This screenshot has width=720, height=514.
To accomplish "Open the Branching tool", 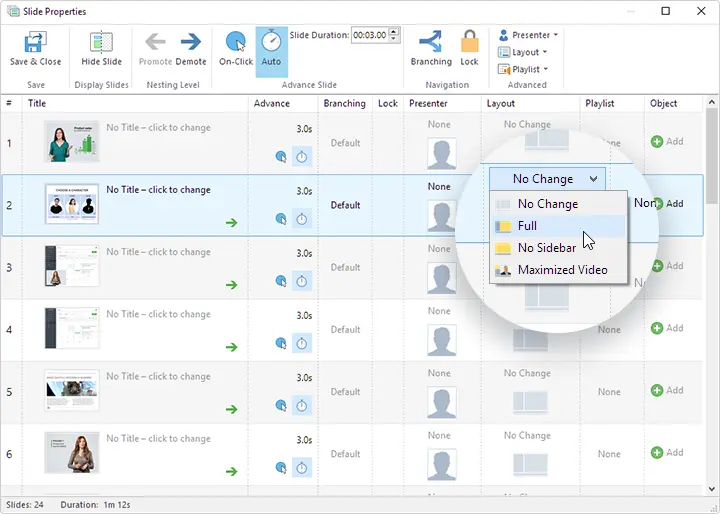I will click(431, 49).
